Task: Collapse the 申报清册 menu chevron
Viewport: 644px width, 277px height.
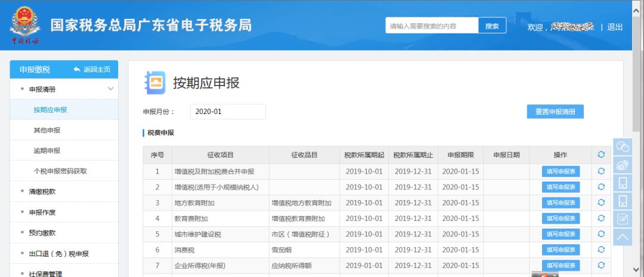Action: (110, 89)
